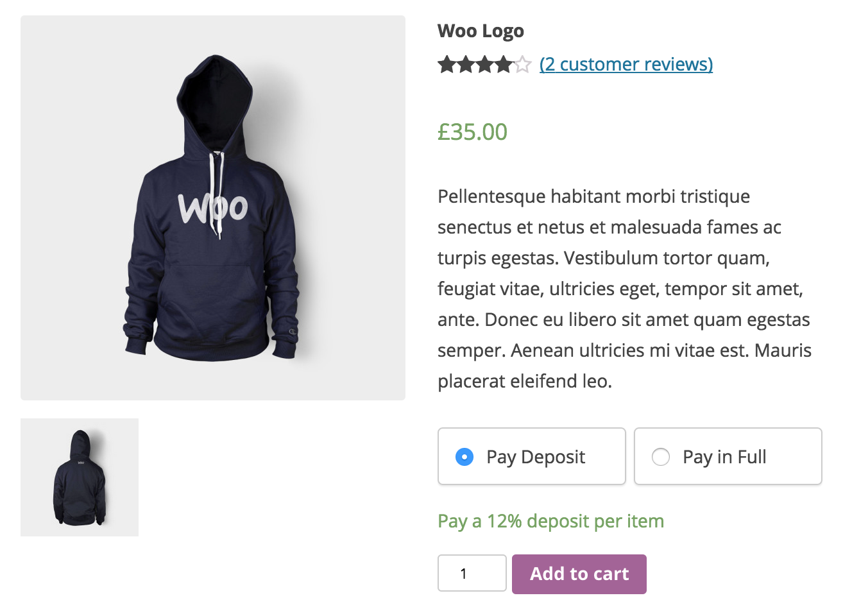Choose the Pay in Full radio button
852x616 pixels.
pos(661,457)
